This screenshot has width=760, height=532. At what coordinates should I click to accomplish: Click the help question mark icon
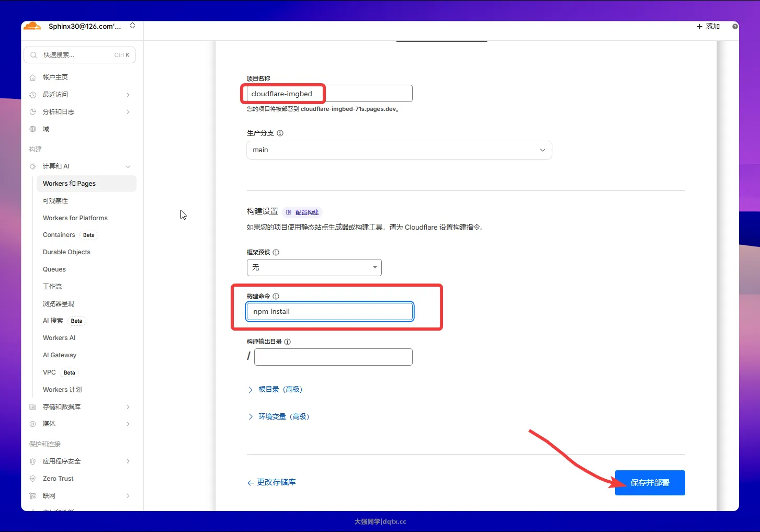pyautogui.click(x=735, y=27)
